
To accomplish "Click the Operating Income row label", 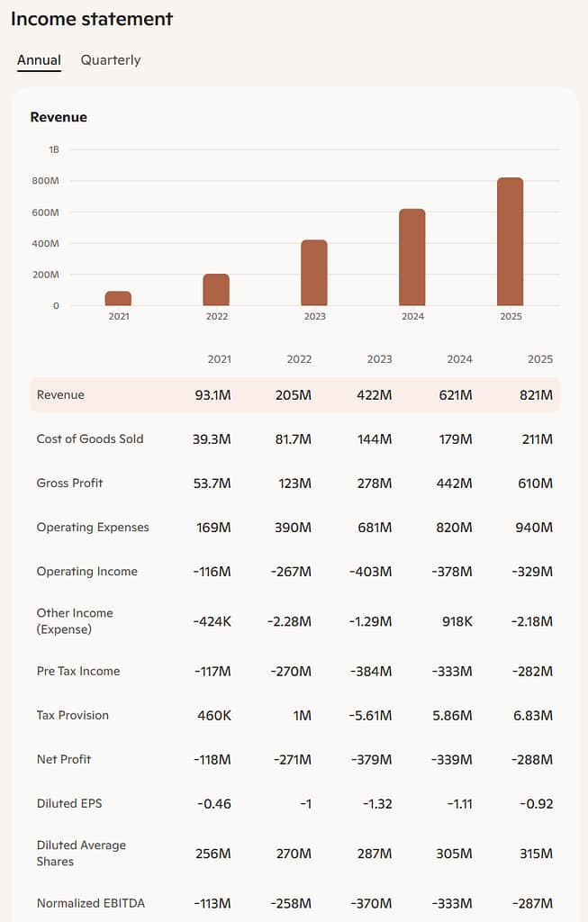I will click(x=87, y=571).
